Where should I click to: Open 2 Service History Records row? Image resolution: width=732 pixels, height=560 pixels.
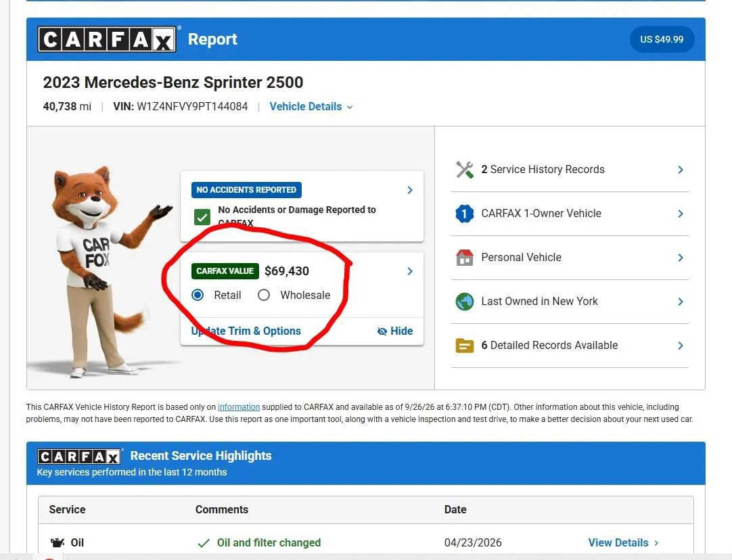(570, 169)
